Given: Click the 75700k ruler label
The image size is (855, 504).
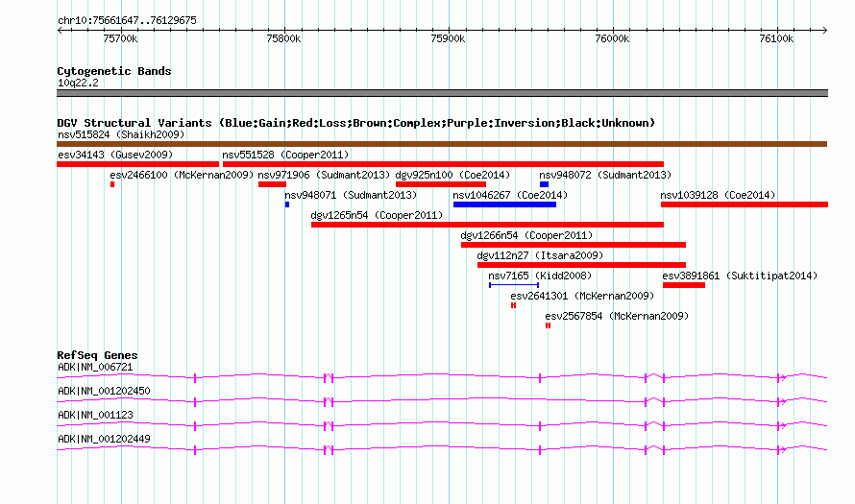Looking at the screenshot, I should pos(120,38).
